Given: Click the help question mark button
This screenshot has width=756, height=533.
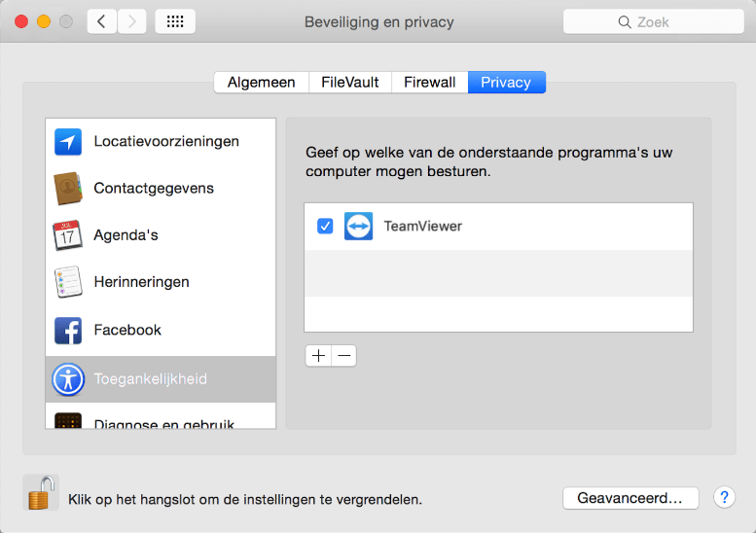Looking at the screenshot, I should pos(724,498).
